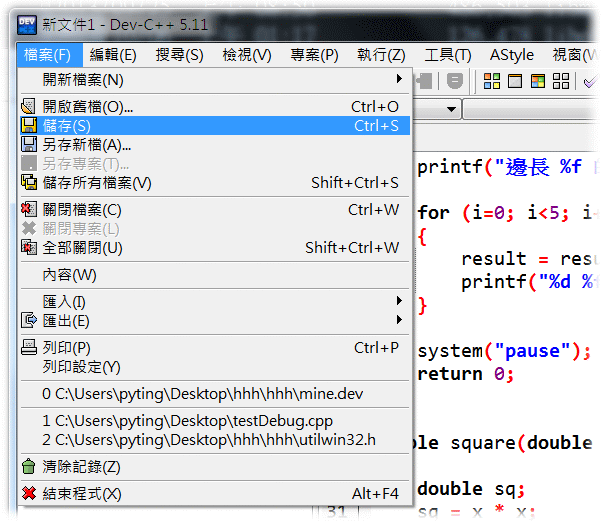Choose 另存新檔(A)... save as

(x=215, y=145)
